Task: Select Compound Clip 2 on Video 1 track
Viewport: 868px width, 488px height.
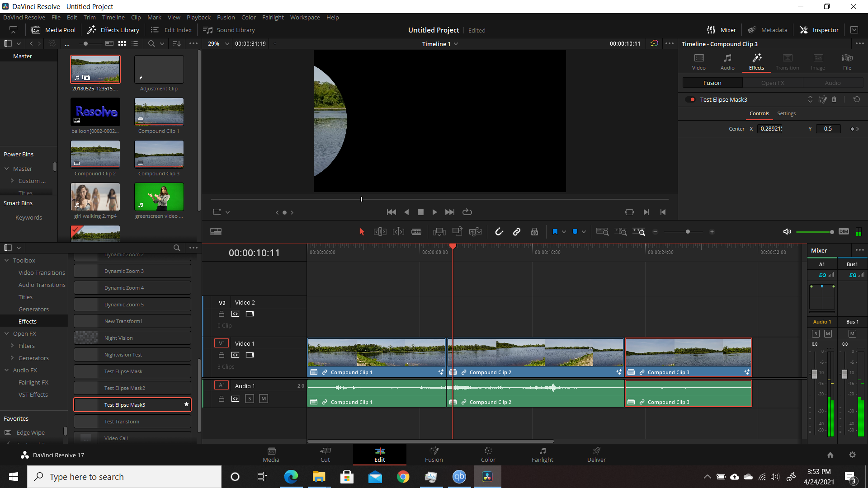Action: (536, 357)
